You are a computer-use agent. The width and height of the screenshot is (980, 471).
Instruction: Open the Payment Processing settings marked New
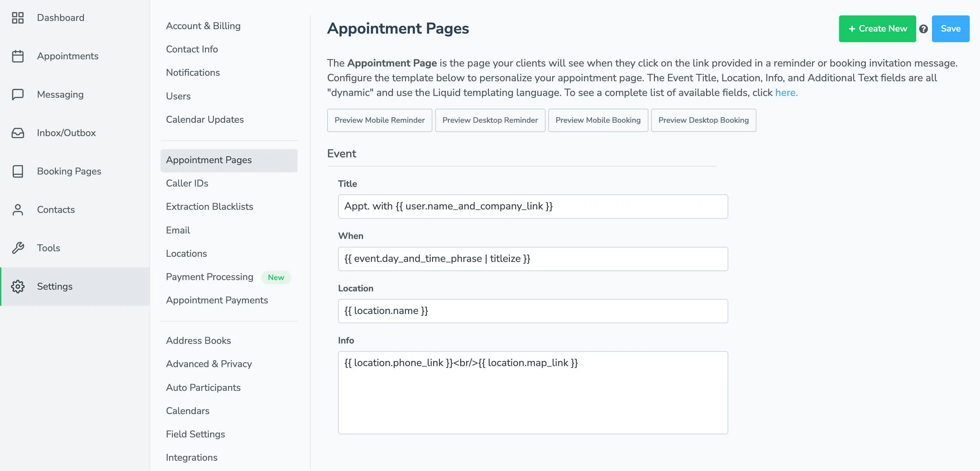click(209, 277)
